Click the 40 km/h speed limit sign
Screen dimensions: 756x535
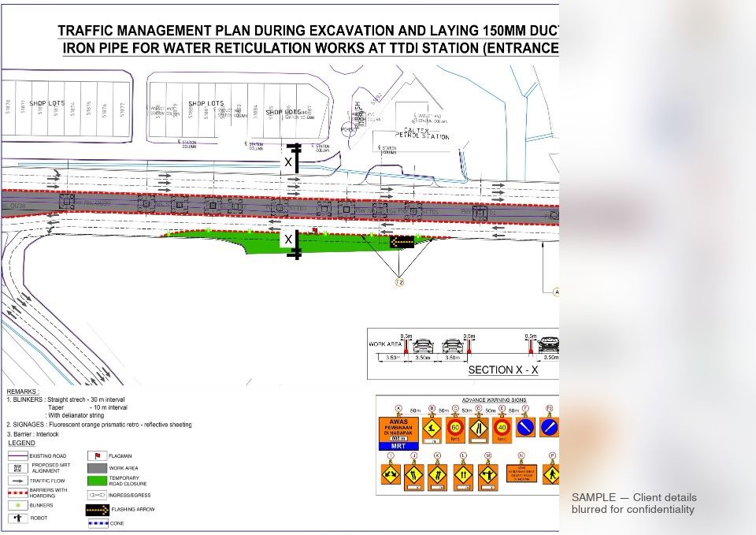(x=502, y=427)
